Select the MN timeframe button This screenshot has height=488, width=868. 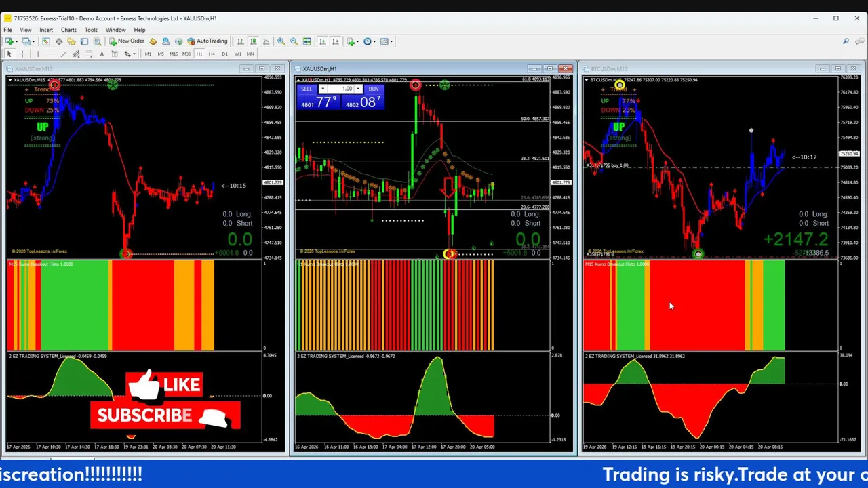[250, 54]
